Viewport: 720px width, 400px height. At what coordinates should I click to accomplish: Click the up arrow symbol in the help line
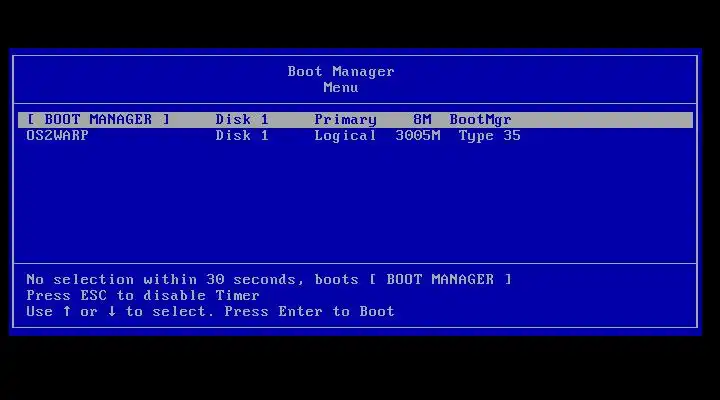[67, 311]
